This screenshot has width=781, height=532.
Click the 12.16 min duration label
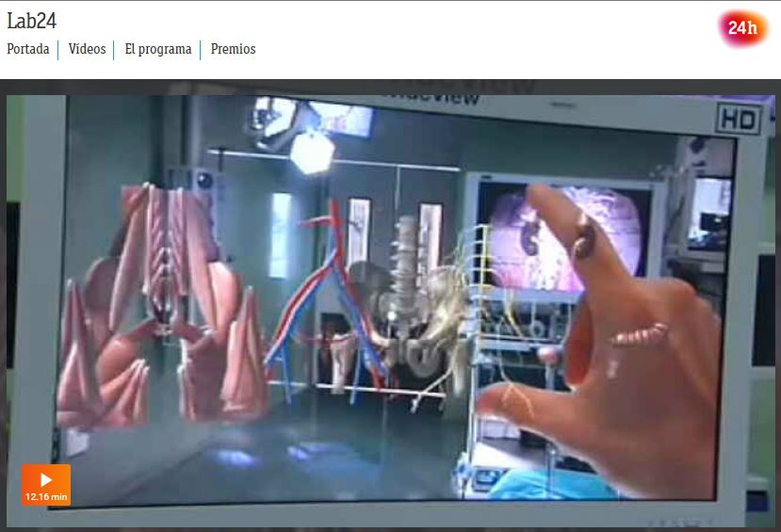coord(46,496)
